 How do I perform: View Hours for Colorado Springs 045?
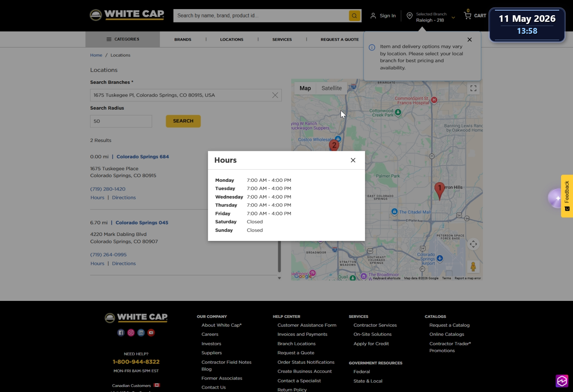[97, 264]
